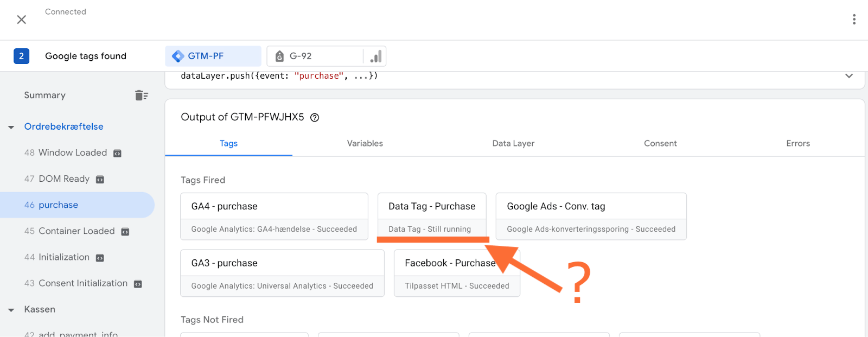Open the Summary view
The height and width of the screenshot is (337, 868).
(x=45, y=96)
